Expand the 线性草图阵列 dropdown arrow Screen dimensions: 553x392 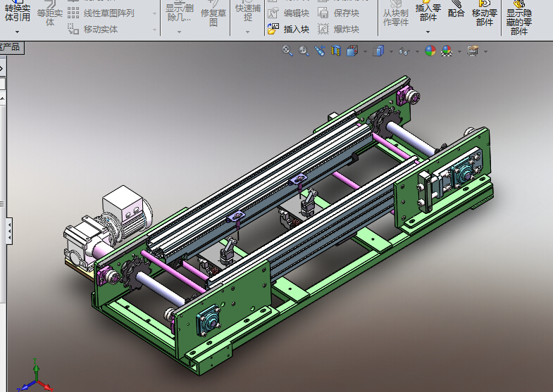[154, 14]
